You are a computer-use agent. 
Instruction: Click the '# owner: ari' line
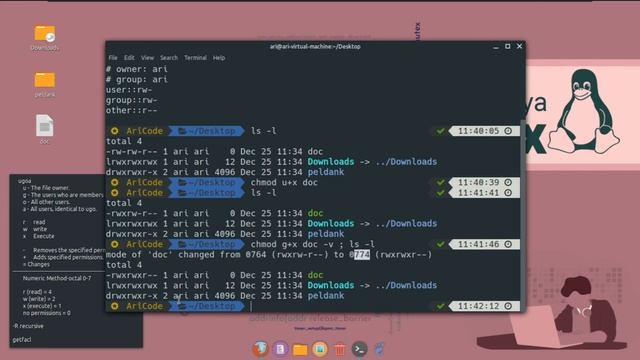137,69
